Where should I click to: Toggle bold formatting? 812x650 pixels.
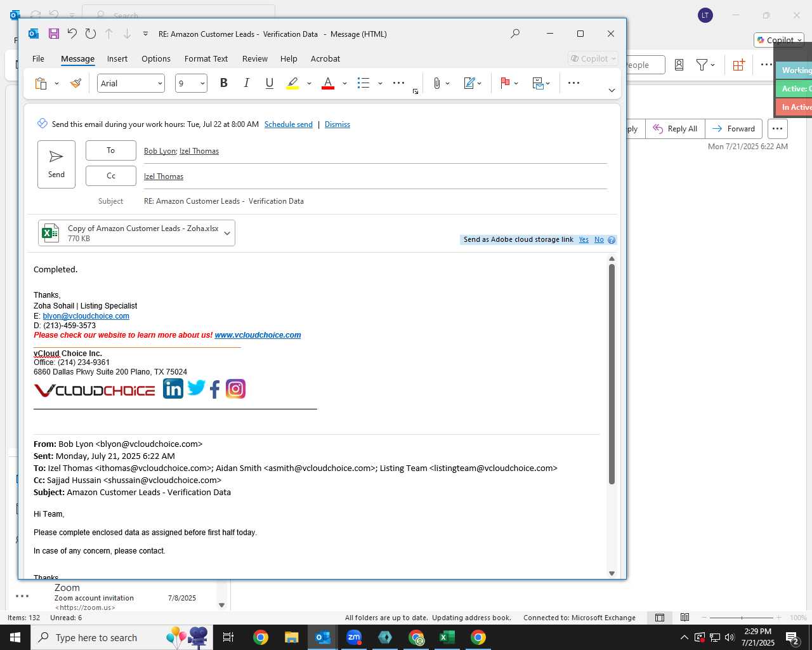coord(223,83)
